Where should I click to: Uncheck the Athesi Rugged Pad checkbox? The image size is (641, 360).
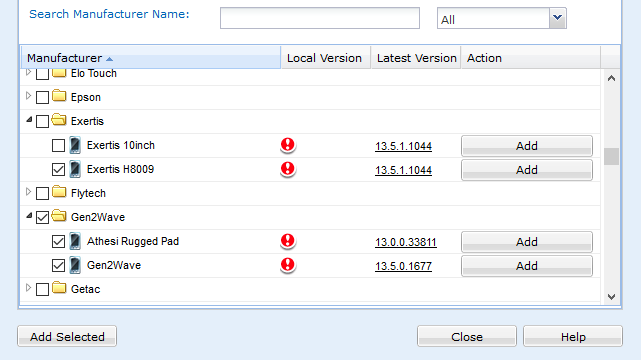58,241
